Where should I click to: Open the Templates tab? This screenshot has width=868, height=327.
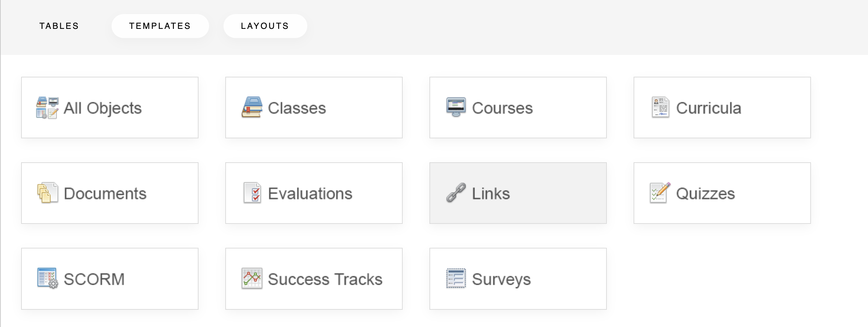[160, 26]
